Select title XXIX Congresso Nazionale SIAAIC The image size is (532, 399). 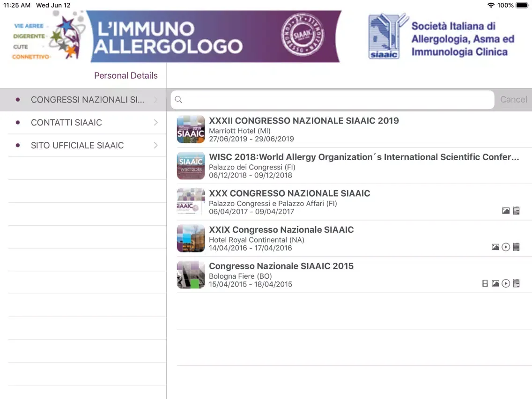(x=281, y=229)
